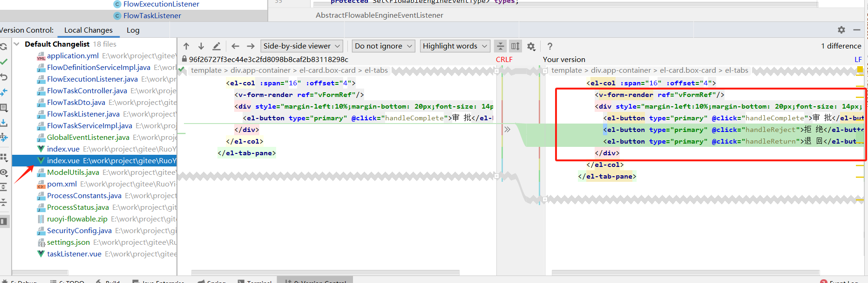Click file list horizontal scrollbar
Viewport: 868px width, 283px height.
pyautogui.click(x=40, y=272)
